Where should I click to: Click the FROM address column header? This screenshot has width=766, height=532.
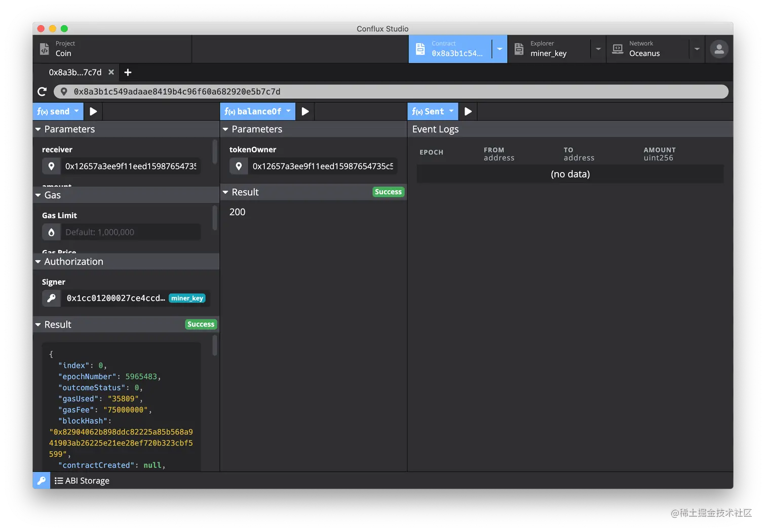(x=499, y=154)
